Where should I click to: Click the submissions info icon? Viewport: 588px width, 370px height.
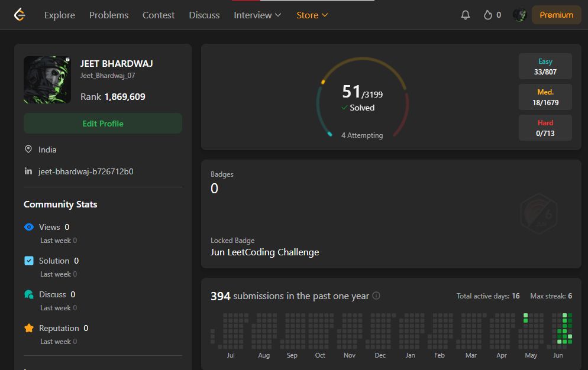pos(376,296)
